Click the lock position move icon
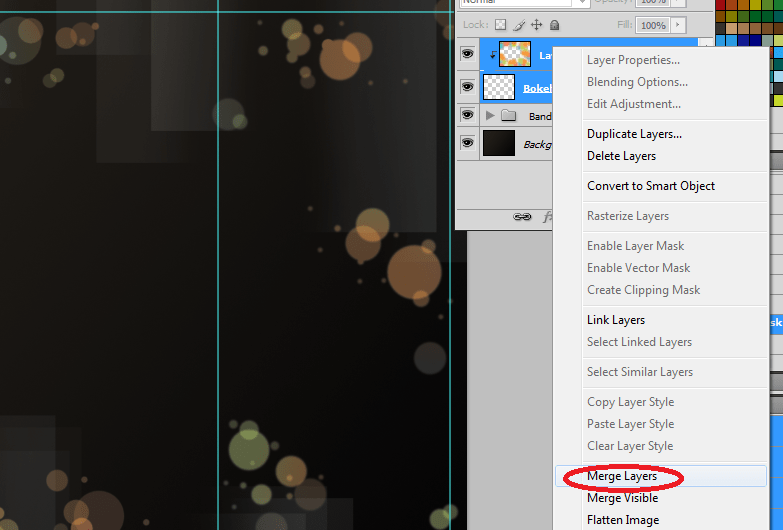This screenshot has height=530, width=783. [536, 25]
